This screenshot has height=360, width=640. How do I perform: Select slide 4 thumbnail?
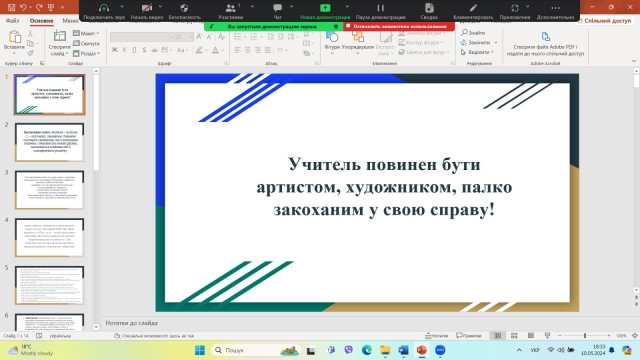click(49, 237)
